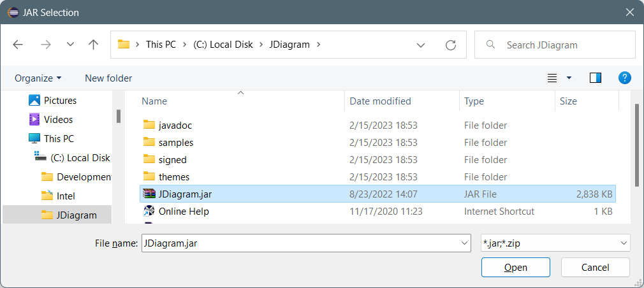Click Videos icon in sidebar
This screenshot has width=644, height=288.
click(x=34, y=119)
